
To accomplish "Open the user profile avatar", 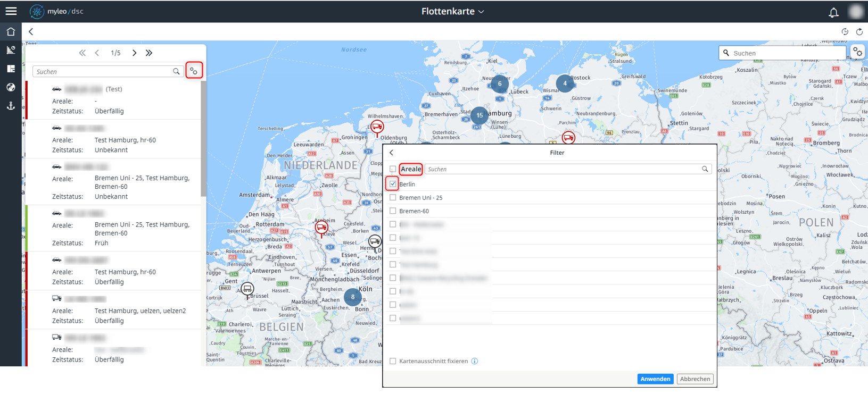I will [x=856, y=11].
